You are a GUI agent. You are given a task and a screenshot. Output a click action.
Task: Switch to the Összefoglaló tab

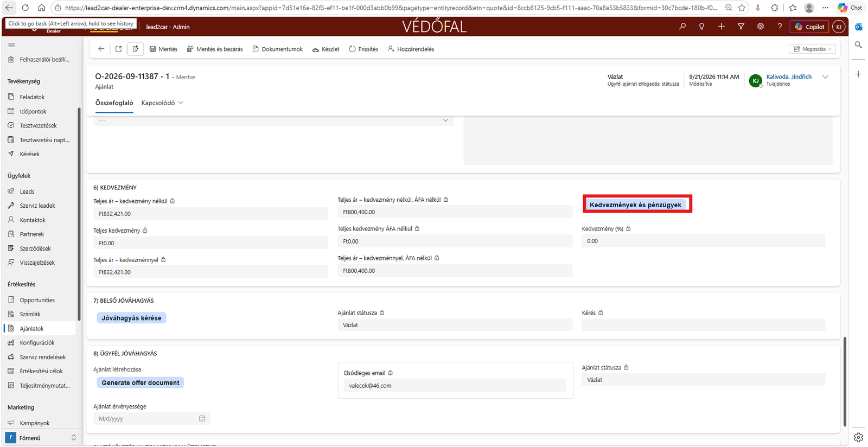tap(114, 103)
